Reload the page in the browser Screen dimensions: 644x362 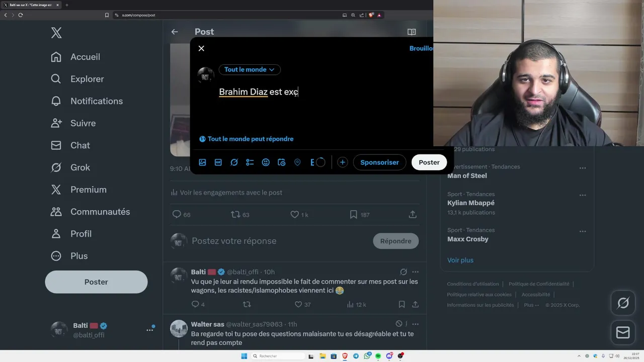coord(21,15)
